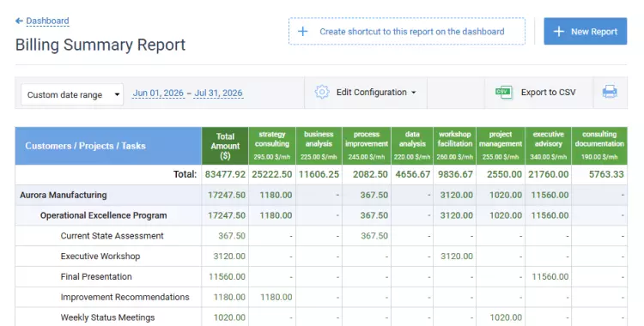Image resolution: width=644 pixels, height=326 pixels.
Task: Click the grand total 83477.92
Action: pos(225,174)
